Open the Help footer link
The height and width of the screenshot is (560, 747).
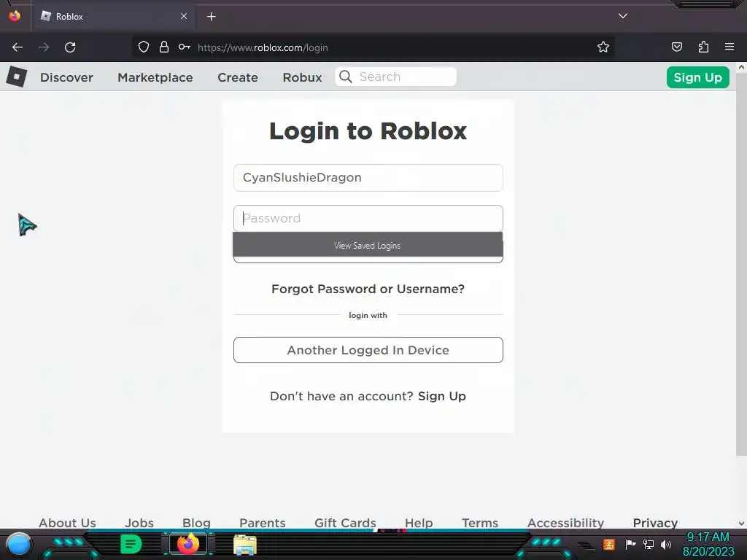click(419, 522)
